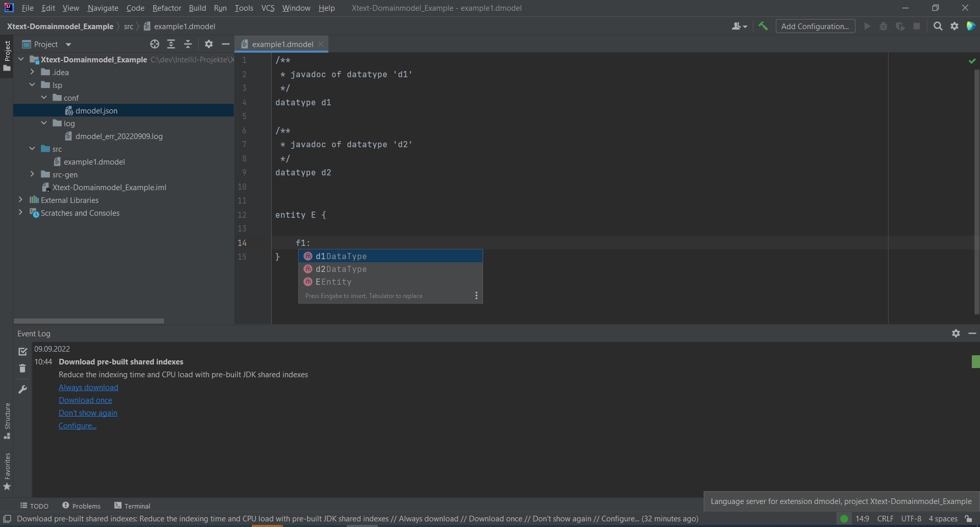Select d2 DataType in the completion popup
The height and width of the screenshot is (527, 980).
click(341, 269)
